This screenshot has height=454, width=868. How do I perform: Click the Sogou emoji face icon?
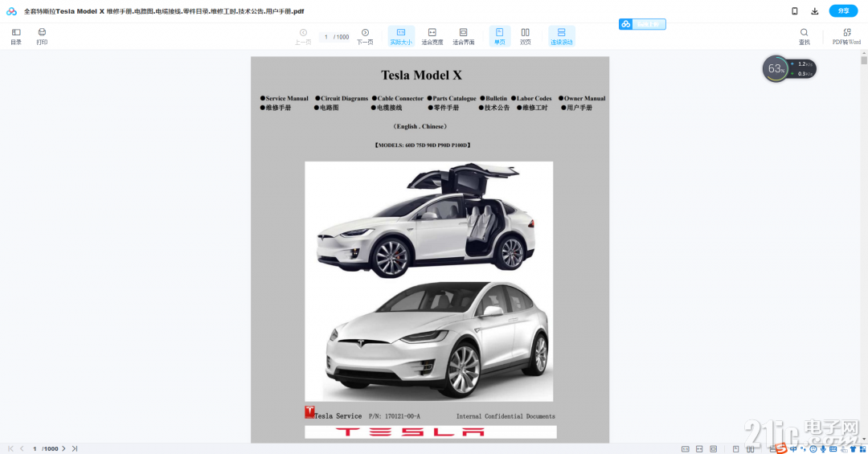coord(813,449)
